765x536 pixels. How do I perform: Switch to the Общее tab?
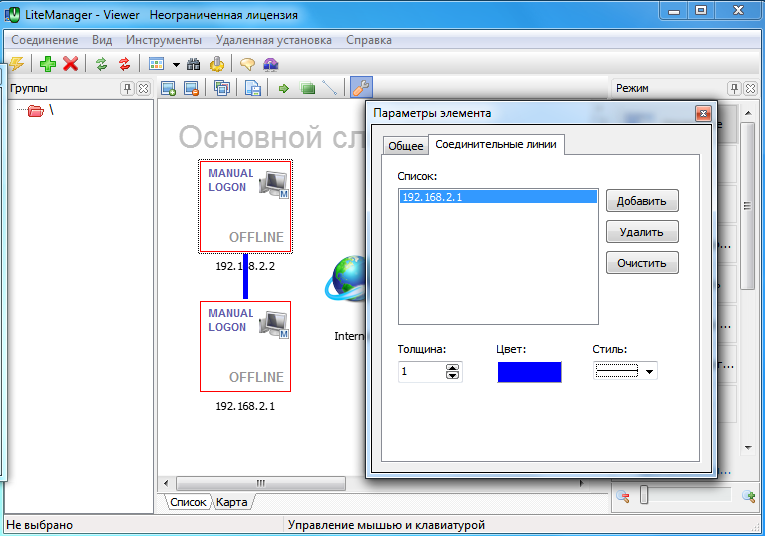[x=405, y=146]
